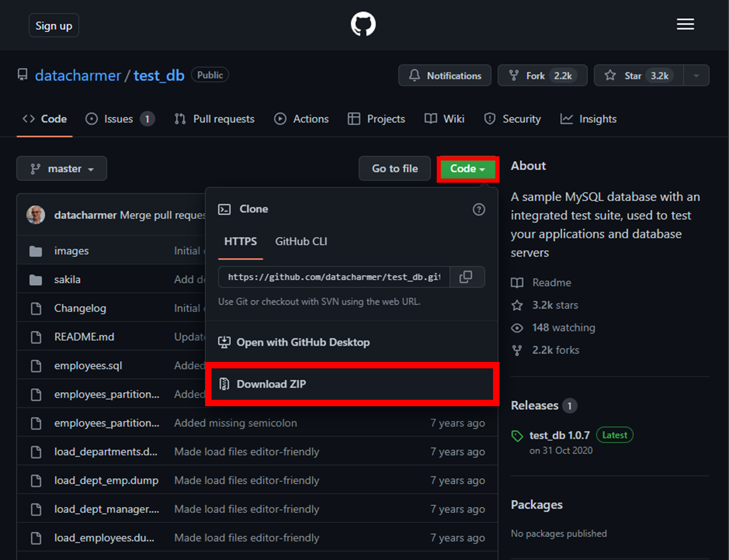729x560 pixels.
Task: Select the HTTPS clone tab
Action: [x=241, y=241]
